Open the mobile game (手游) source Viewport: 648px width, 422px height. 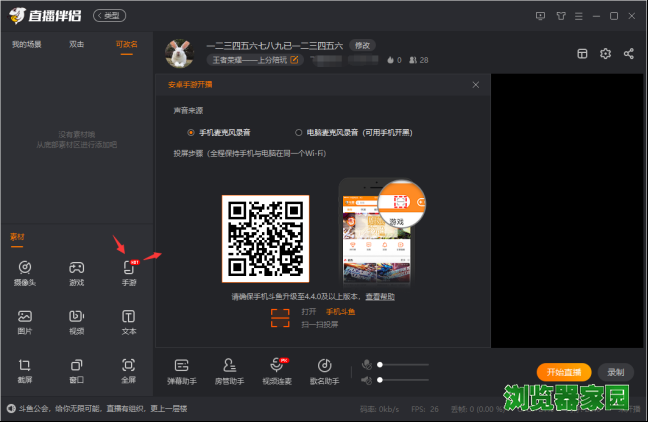point(129,273)
